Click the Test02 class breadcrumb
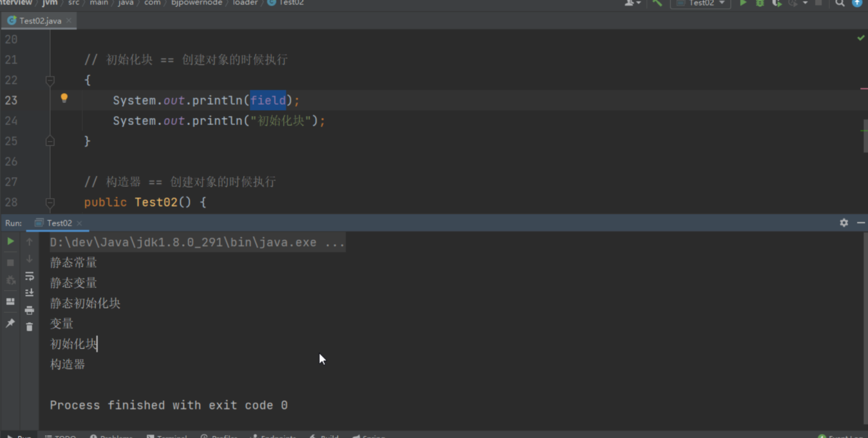 click(x=286, y=3)
